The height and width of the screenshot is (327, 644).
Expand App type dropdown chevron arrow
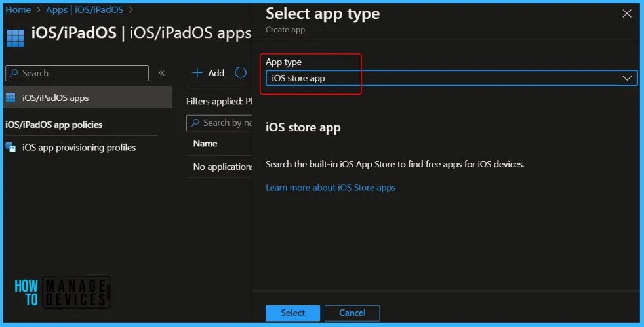(x=627, y=78)
